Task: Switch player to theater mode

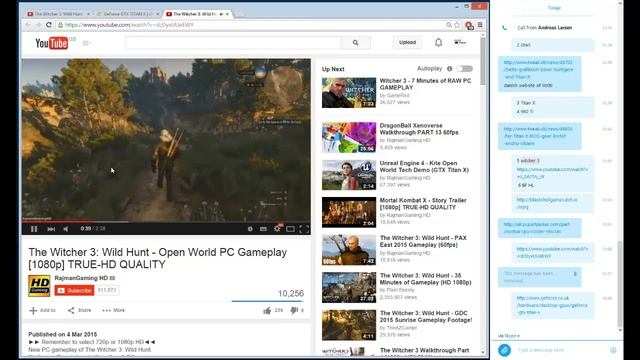Action: coord(290,229)
